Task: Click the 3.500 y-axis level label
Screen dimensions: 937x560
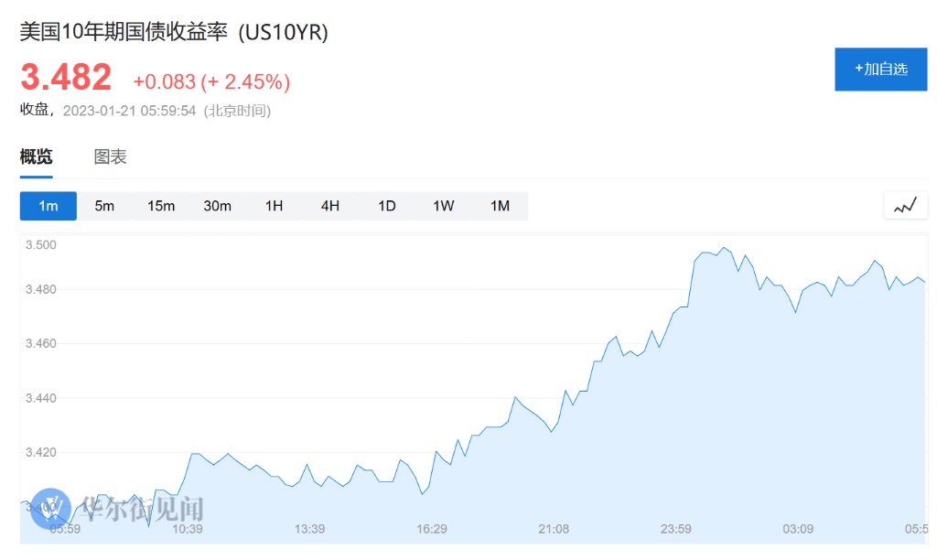Action: point(41,244)
